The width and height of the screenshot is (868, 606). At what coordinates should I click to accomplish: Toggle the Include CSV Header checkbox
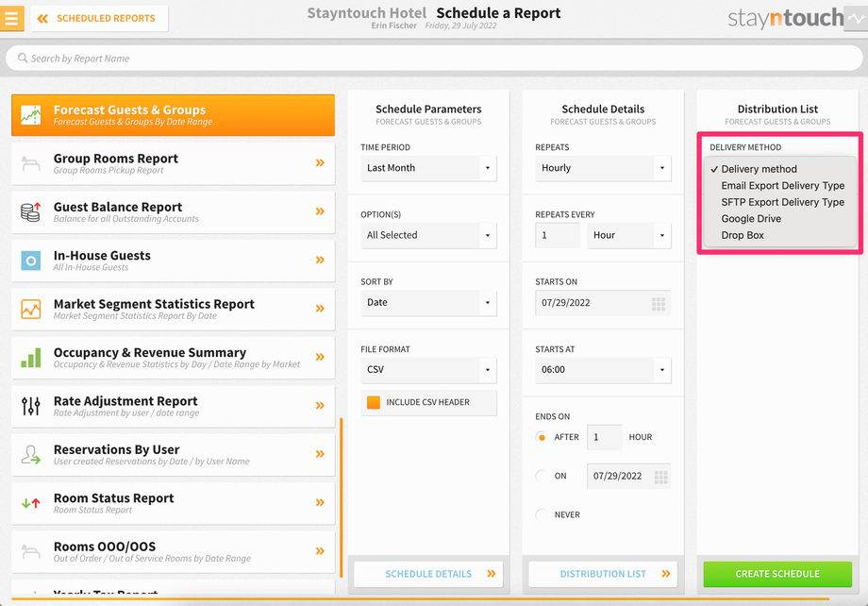pos(374,402)
